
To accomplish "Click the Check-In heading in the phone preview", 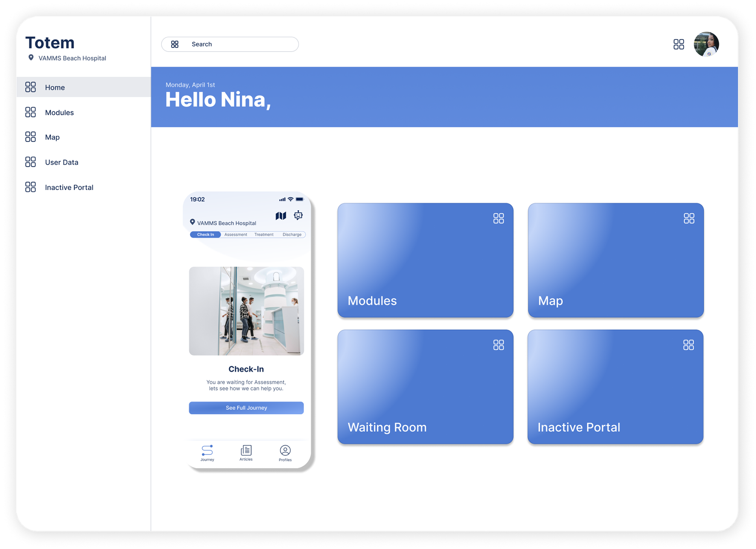I will (x=246, y=369).
